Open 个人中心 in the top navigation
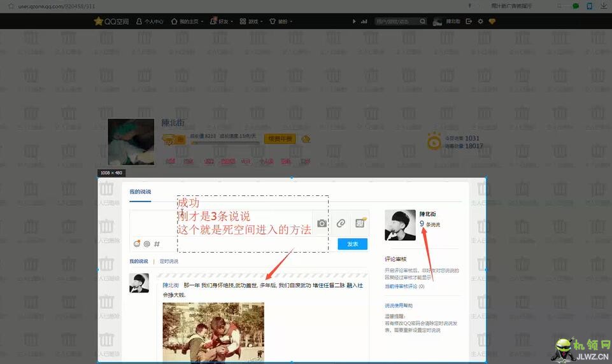 tap(150, 22)
